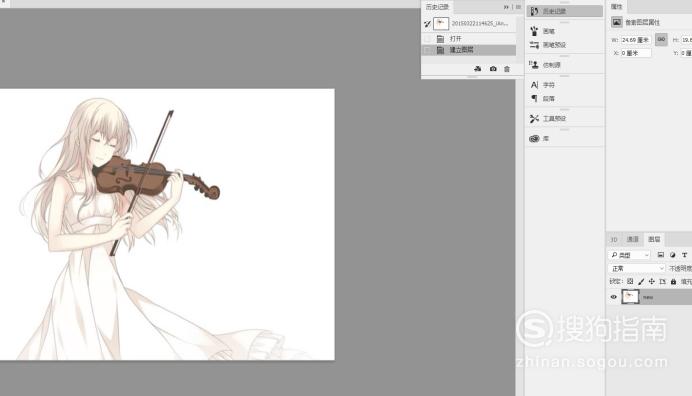Switch to the Layers (图层) tab
This screenshot has width=692, height=396.
tap(654, 239)
